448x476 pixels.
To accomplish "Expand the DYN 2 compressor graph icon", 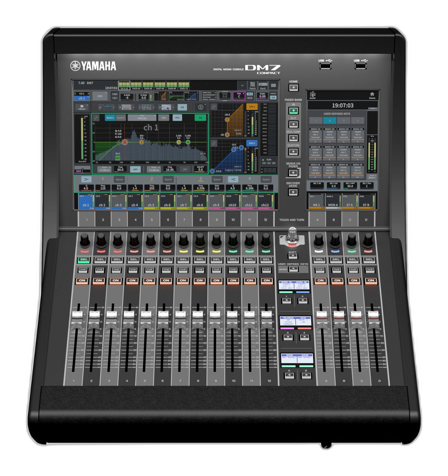I will click(x=213, y=143).
